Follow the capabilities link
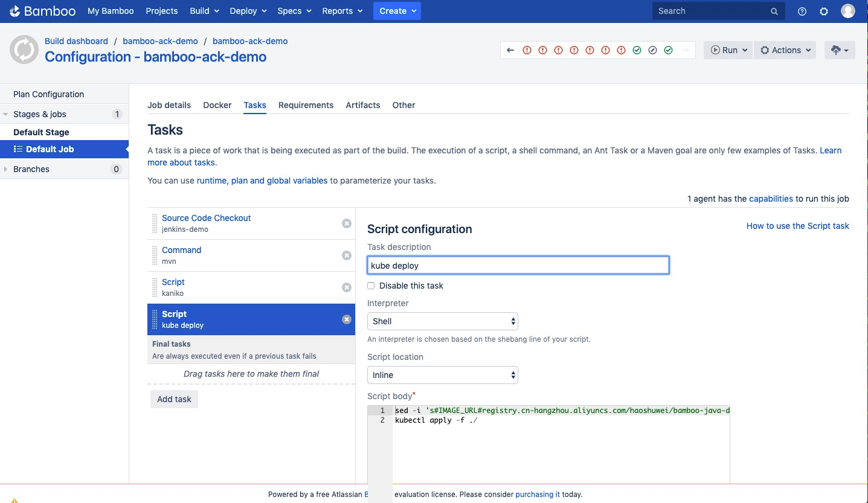This screenshot has height=503, width=868. [771, 199]
